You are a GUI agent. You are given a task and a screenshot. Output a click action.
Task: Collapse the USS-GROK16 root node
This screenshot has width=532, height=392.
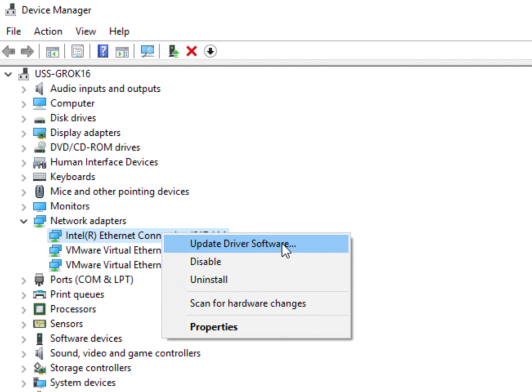[x=7, y=73]
